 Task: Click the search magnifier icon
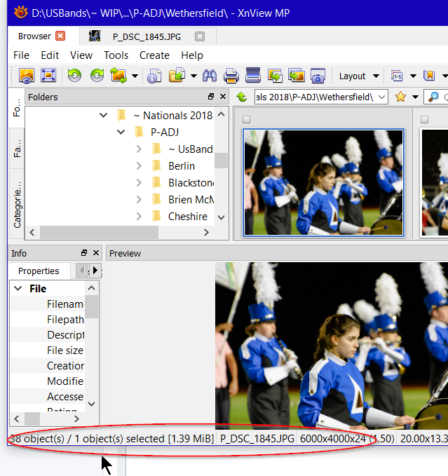click(433, 97)
